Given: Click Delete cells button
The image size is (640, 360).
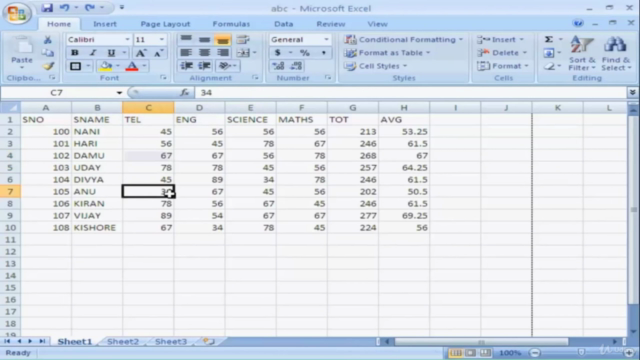Looking at the screenshot, I should [502, 53].
